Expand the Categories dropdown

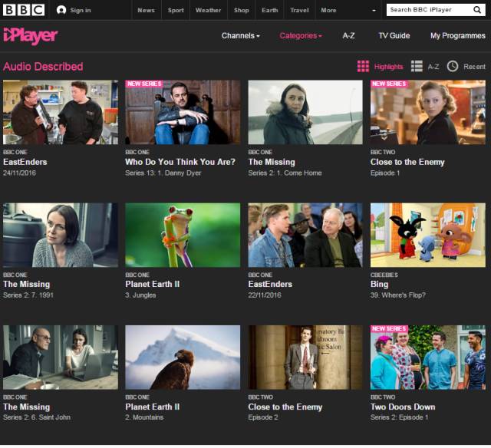tap(301, 36)
